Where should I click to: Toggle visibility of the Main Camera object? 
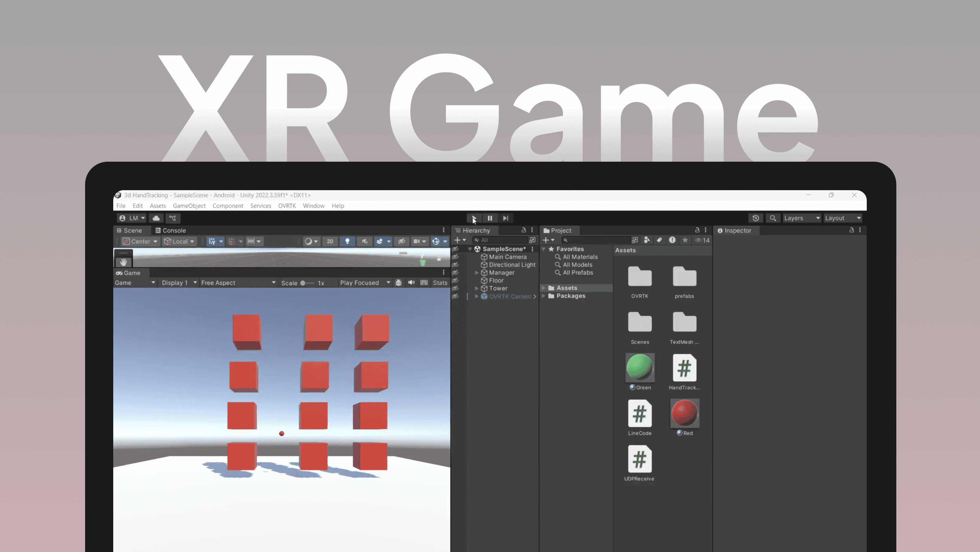pyautogui.click(x=455, y=257)
